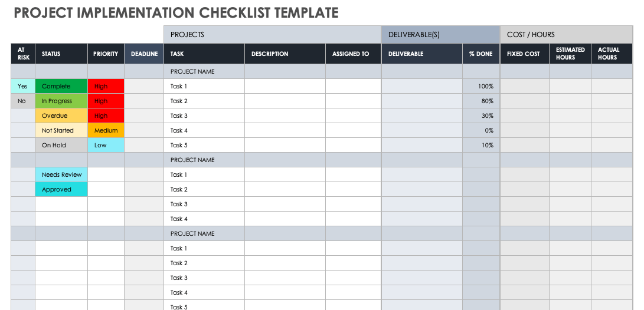This screenshot has height=310, width=644.
Task: Select the green Complete status cell
Action: [61, 87]
